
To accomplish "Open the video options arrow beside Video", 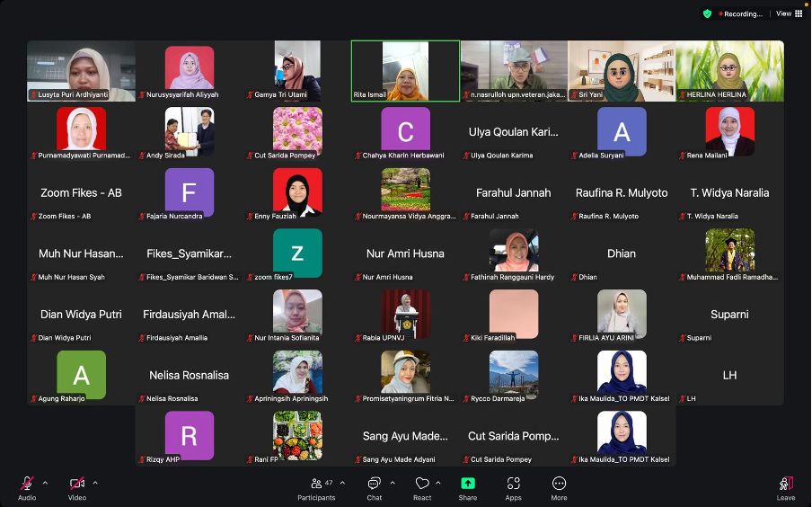I will [x=95, y=483].
